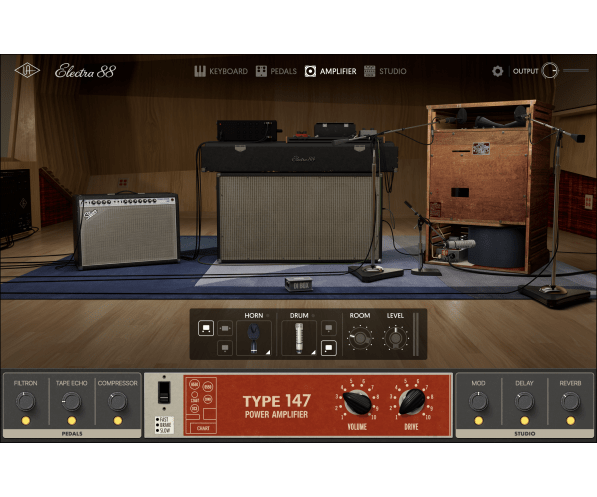Click the mic panel Level knob
597x497 pixels.
pyautogui.click(x=395, y=338)
